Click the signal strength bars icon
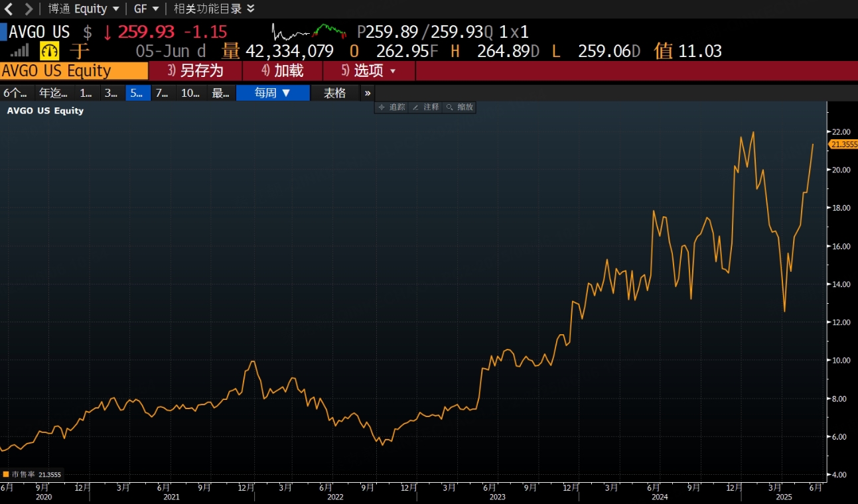This screenshot has width=858, height=504. pos(20,51)
